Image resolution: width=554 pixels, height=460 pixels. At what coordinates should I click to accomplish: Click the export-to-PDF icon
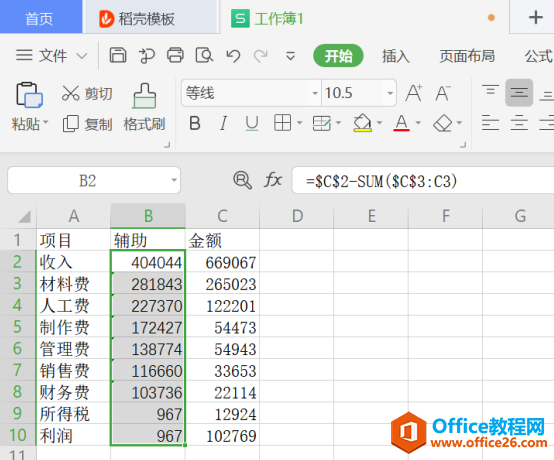click(147, 55)
